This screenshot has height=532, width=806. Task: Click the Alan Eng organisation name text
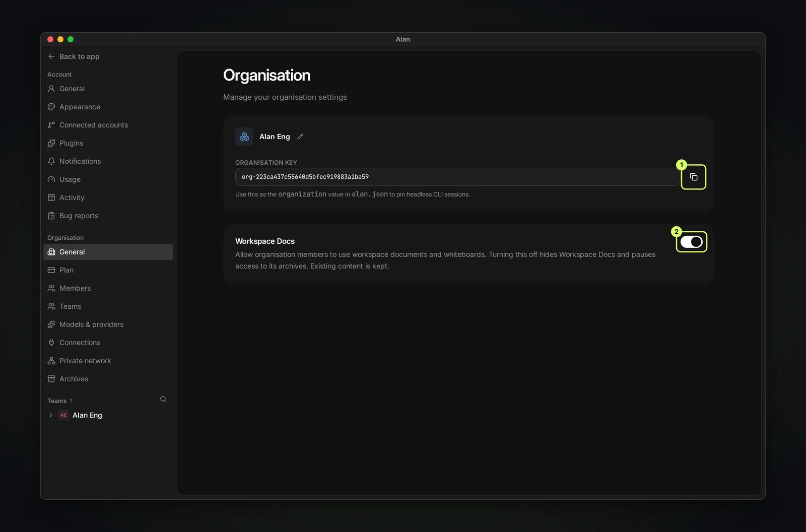(x=275, y=137)
